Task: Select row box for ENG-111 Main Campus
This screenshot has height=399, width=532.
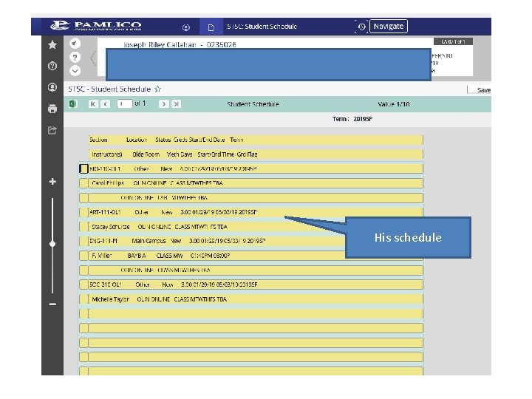Action: 83,241
